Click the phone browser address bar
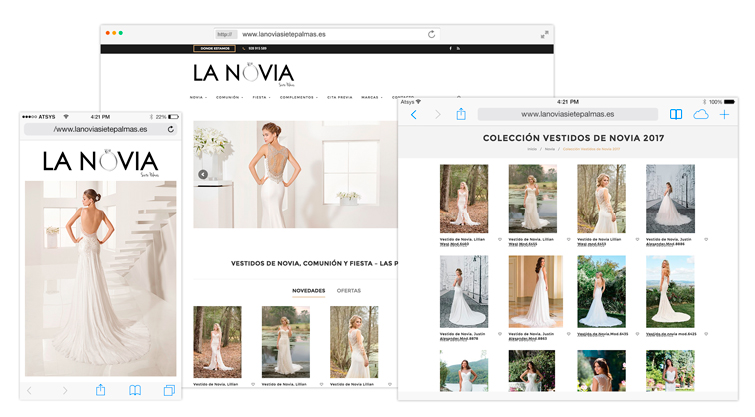 point(101,129)
